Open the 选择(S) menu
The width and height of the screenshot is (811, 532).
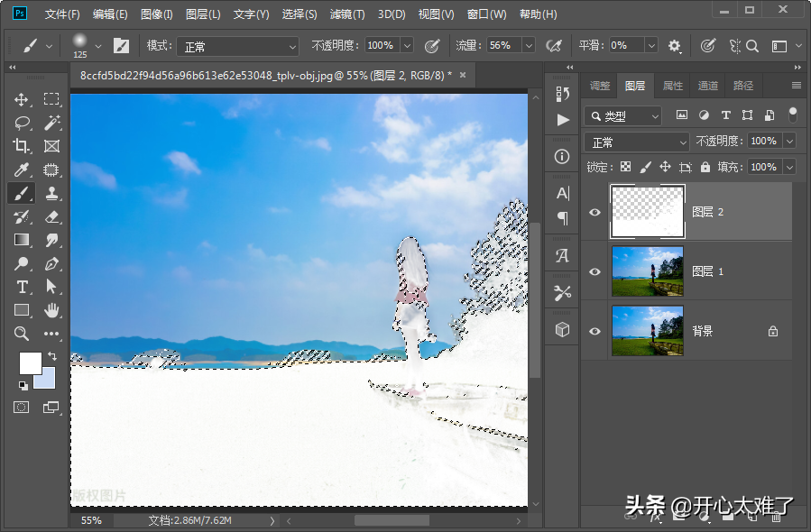click(300, 14)
